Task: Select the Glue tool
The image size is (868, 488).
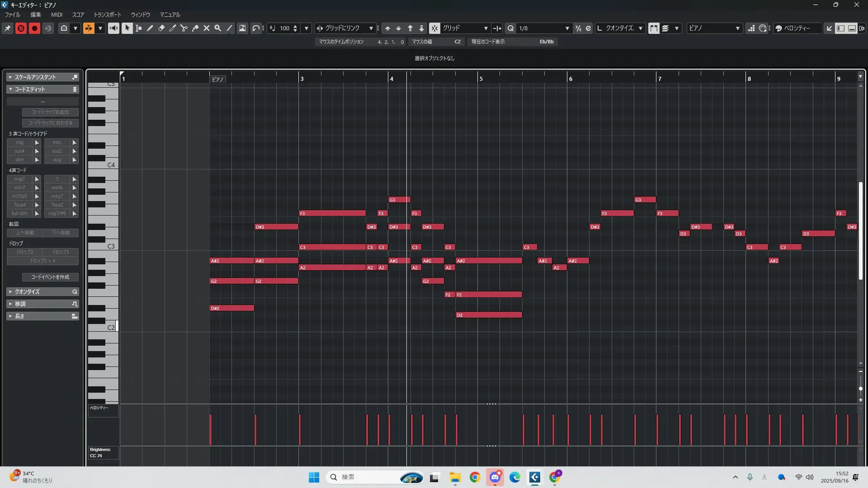Action: (195, 28)
